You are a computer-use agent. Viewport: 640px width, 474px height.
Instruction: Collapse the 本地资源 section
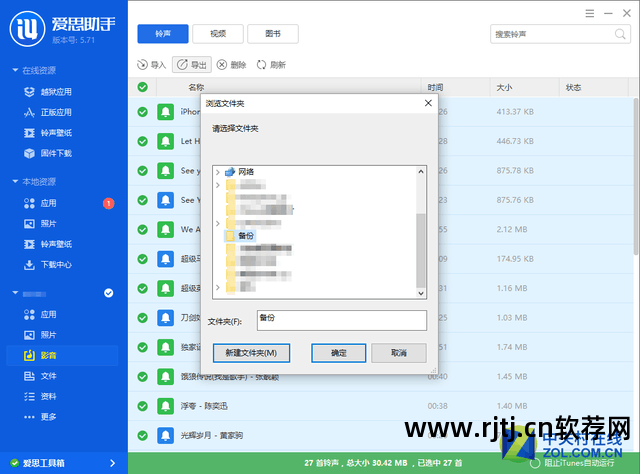[x=15, y=181]
